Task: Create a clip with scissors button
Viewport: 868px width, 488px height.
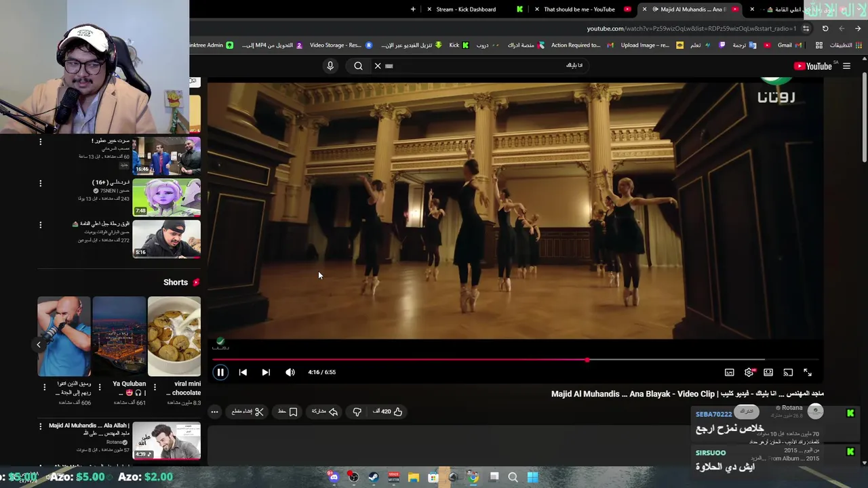Action: (248, 411)
